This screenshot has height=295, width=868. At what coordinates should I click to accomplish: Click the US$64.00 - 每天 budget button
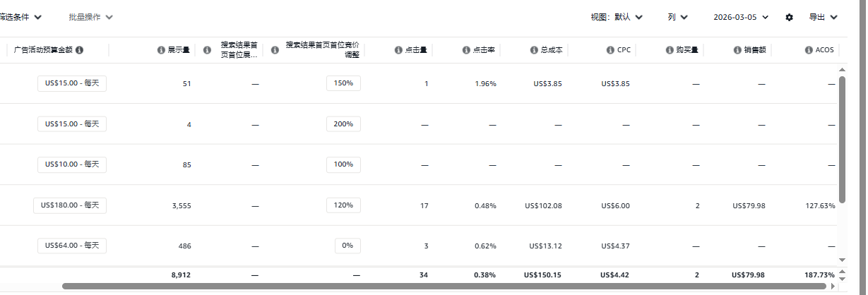pyautogui.click(x=72, y=246)
